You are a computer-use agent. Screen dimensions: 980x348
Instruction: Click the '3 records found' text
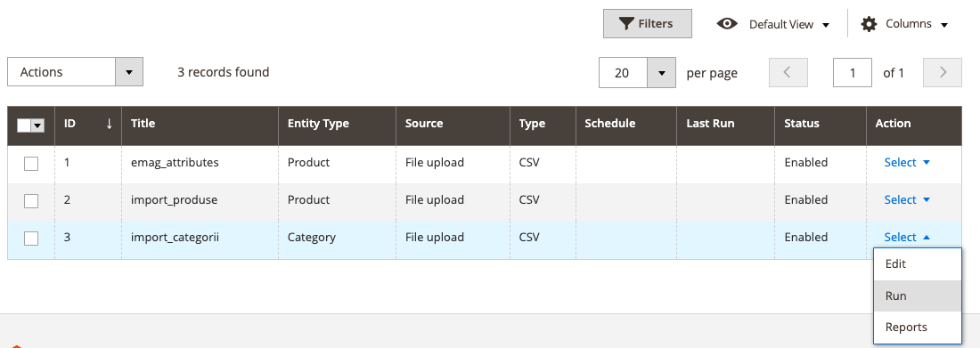coord(223,72)
